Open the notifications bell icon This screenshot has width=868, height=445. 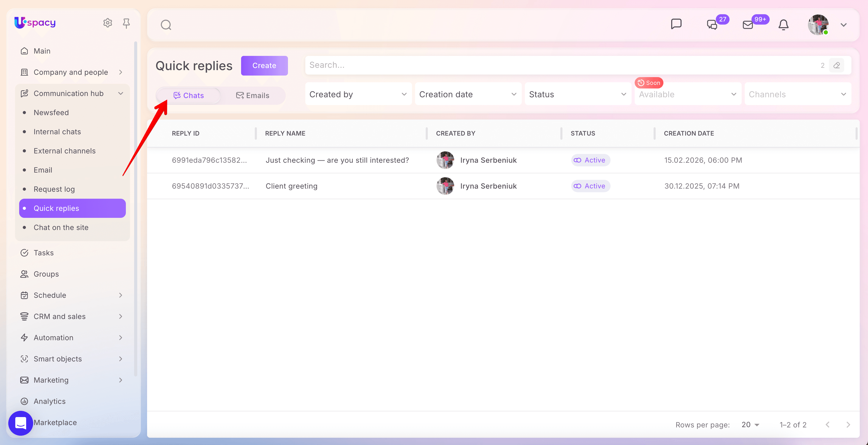point(783,25)
